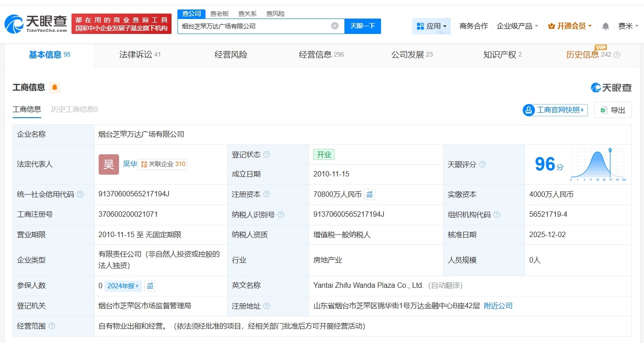Image resolution: width=644 pixels, height=343 pixels.
Task: Click the clear X icon in search box
Action: [x=334, y=26]
